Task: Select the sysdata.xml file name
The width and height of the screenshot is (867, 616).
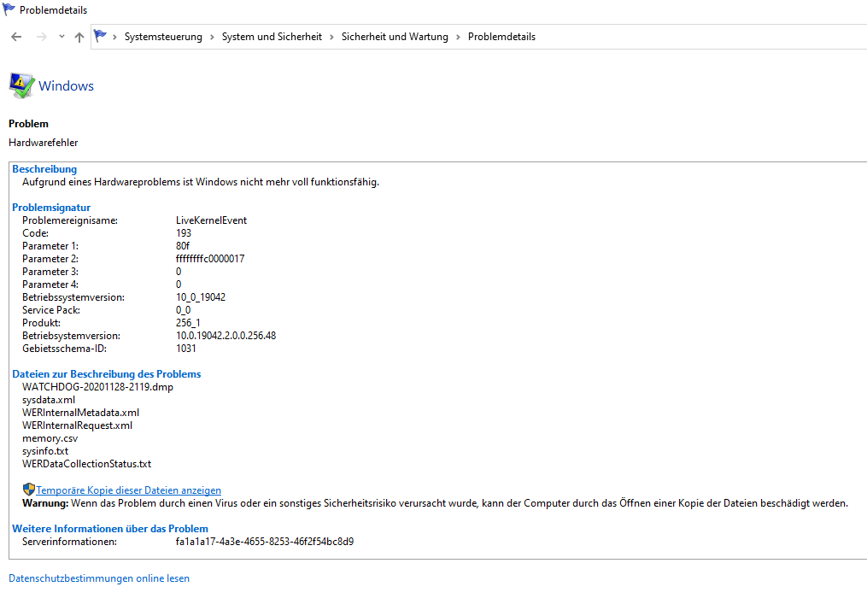Action: (x=49, y=400)
